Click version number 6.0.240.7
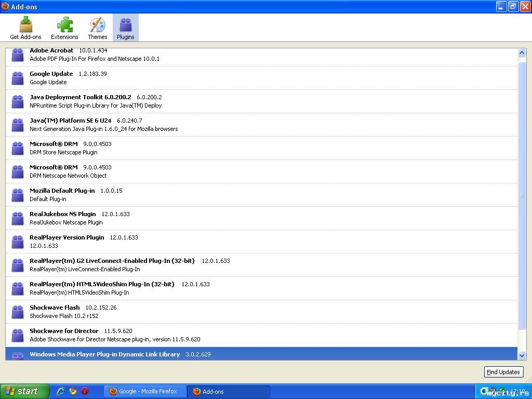The image size is (532, 399). click(x=129, y=121)
